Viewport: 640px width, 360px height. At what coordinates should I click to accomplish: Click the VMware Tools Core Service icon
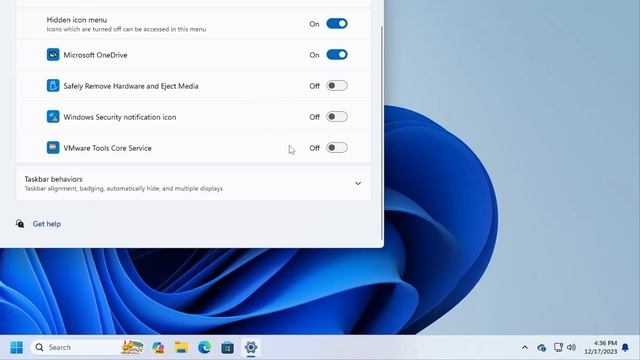coord(53,148)
